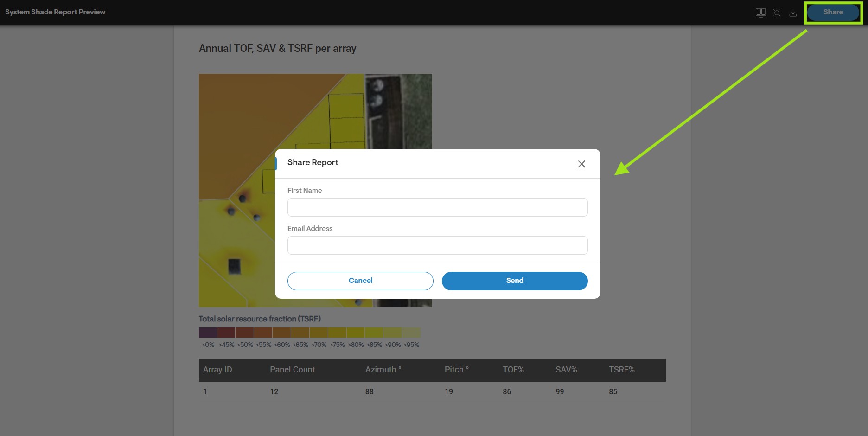868x436 pixels.
Task: Open presentation view with the monitor icon
Action: pyautogui.click(x=761, y=13)
